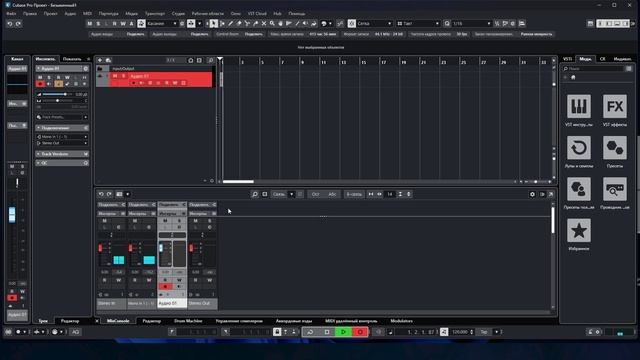The height and width of the screenshot is (360, 640).
Task: Toggle global Solo S in toolbar
Action: coord(98,24)
